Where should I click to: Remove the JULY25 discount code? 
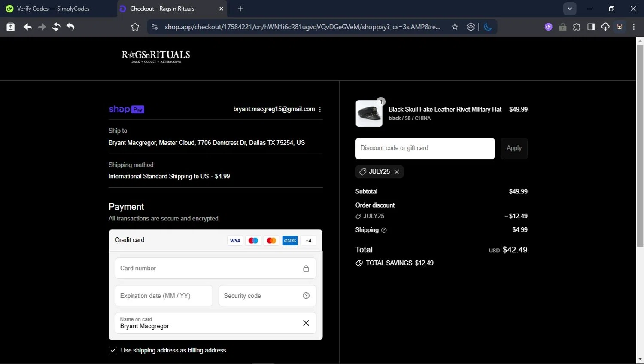coord(397,172)
